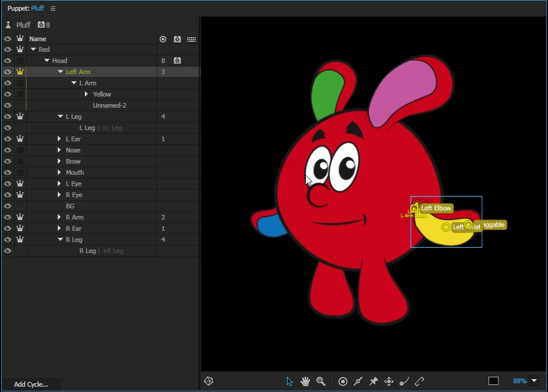
Task: Open the Puppet panel hamburger menu
Action: [x=53, y=8]
